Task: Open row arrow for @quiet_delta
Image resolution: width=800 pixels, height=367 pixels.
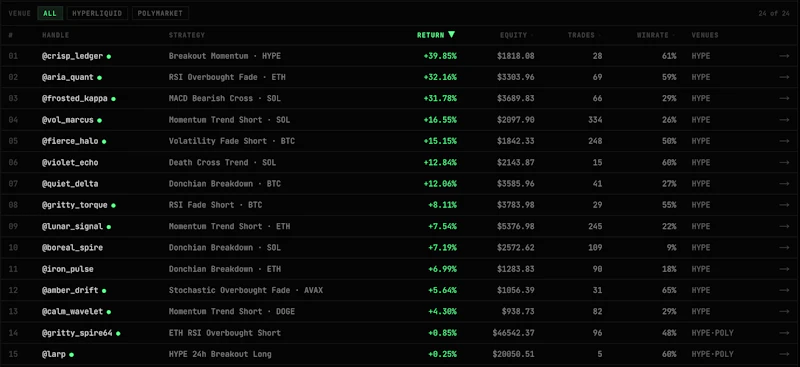Action: (x=784, y=184)
